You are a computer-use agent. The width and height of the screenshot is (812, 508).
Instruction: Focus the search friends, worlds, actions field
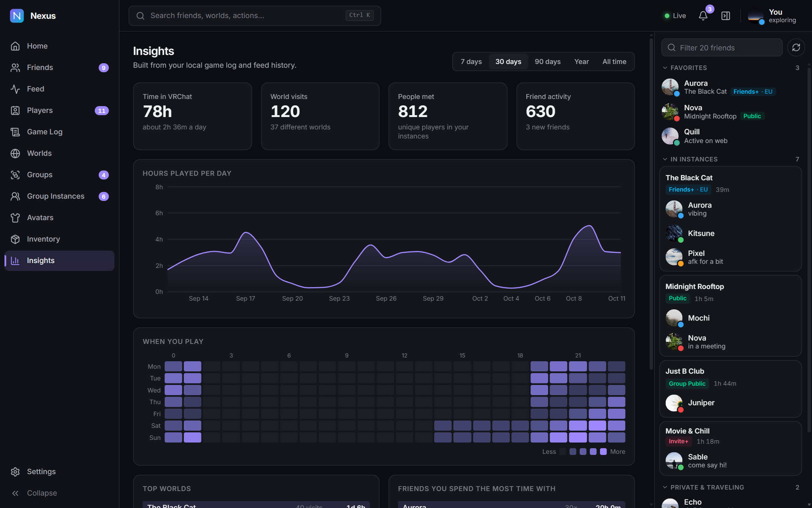point(255,16)
